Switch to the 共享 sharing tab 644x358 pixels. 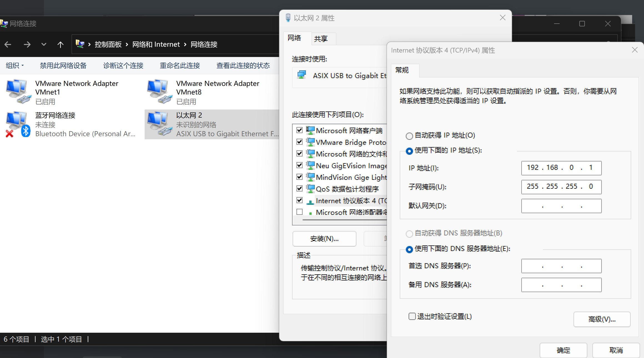point(321,39)
